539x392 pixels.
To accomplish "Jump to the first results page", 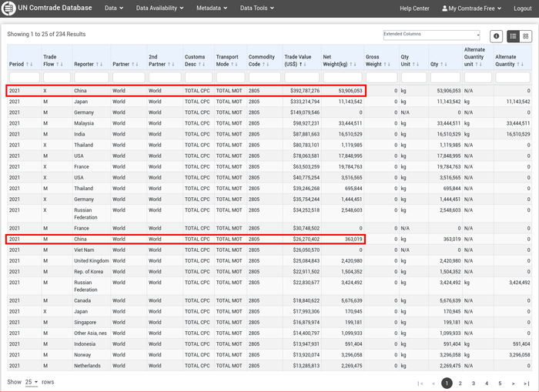I will [x=420, y=383].
